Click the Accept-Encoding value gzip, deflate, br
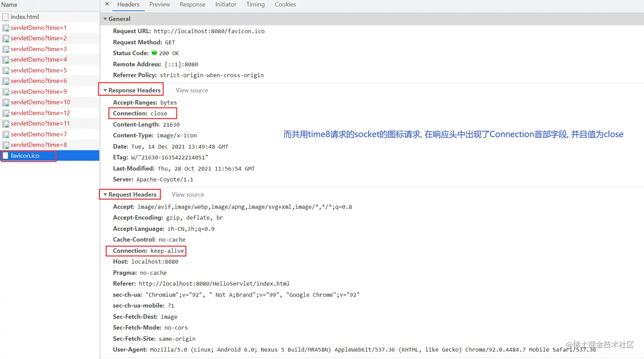644x359 pixels. 195,218
